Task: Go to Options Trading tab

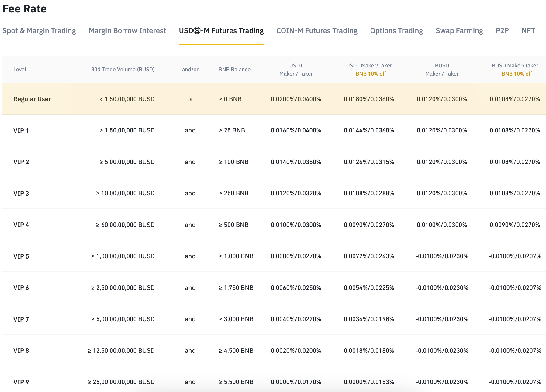Action: coord(396,31)
